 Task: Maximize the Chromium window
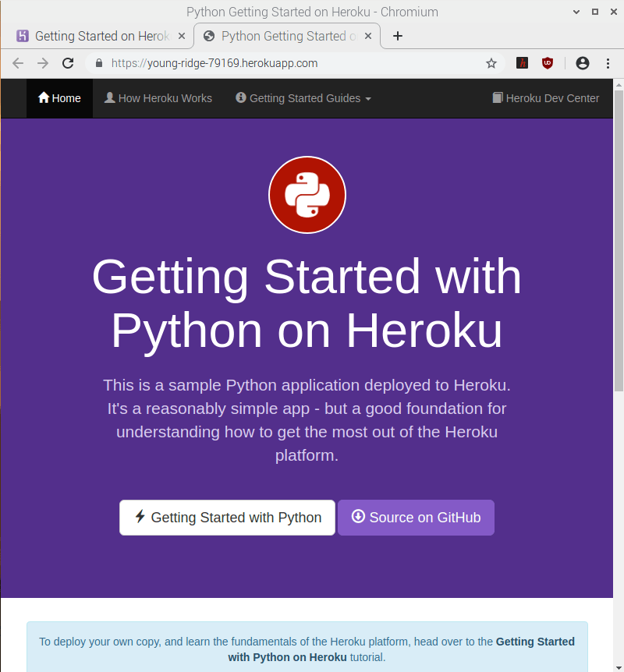coord(595,12)
